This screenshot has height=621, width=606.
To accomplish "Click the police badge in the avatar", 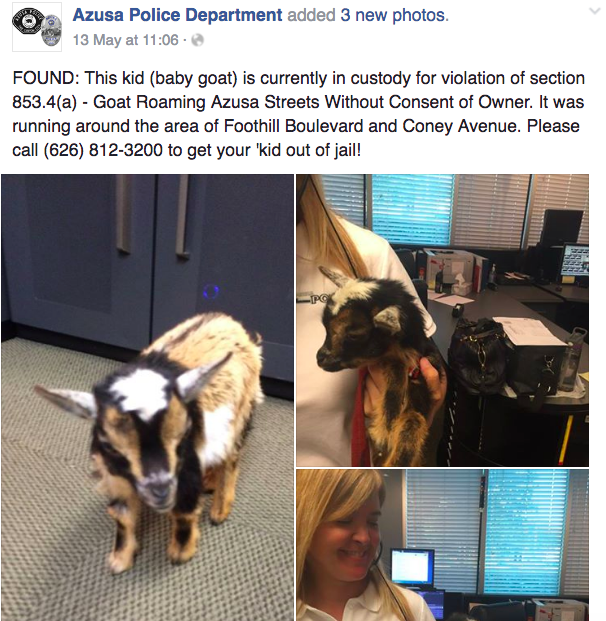I will click(x=51, y=31).
